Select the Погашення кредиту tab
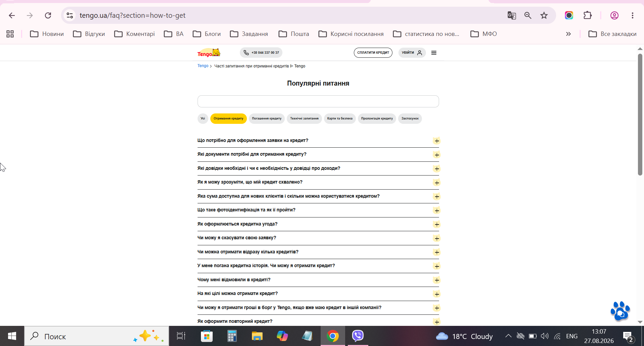This screenshot has height=346, width=644. click(x=267, y=118)
